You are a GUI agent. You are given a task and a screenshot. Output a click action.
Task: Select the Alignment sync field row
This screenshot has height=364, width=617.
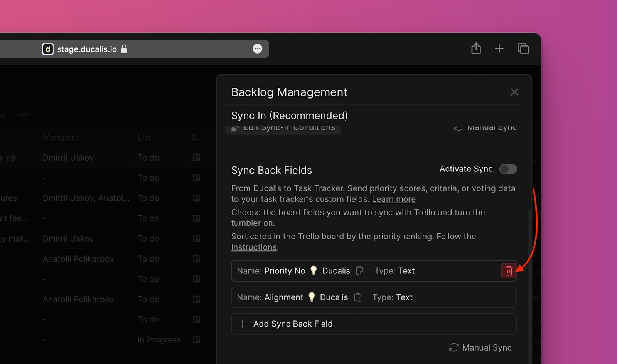click(x=443, y=297)
